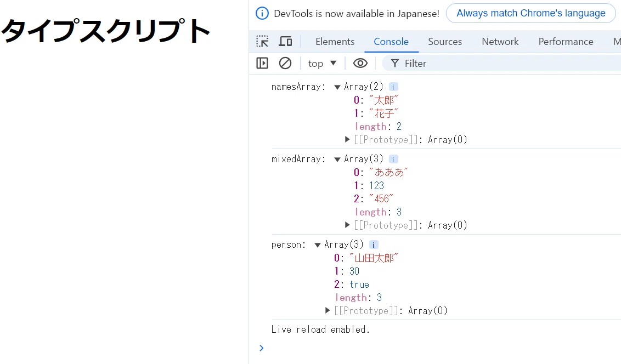This screenshot has width=621, height=364.
Task: Click the mixedArray: label
Action: (298, 160)
